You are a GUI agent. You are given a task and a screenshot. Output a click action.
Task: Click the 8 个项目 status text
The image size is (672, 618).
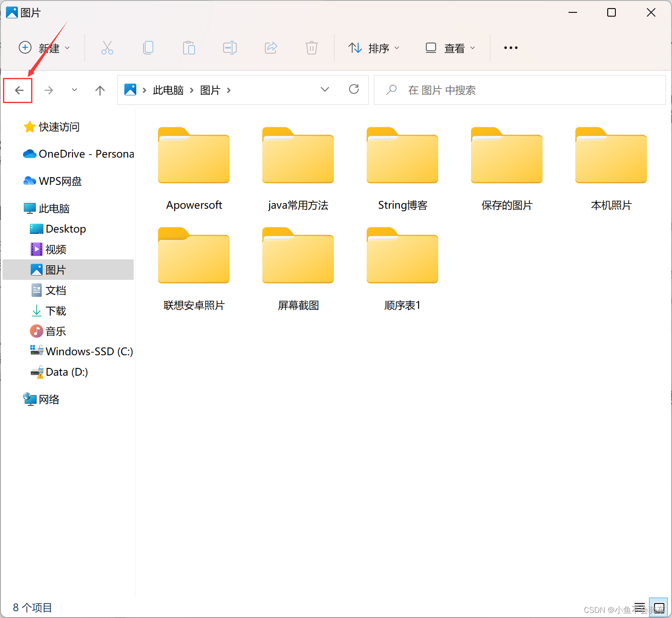coord(32,607)
